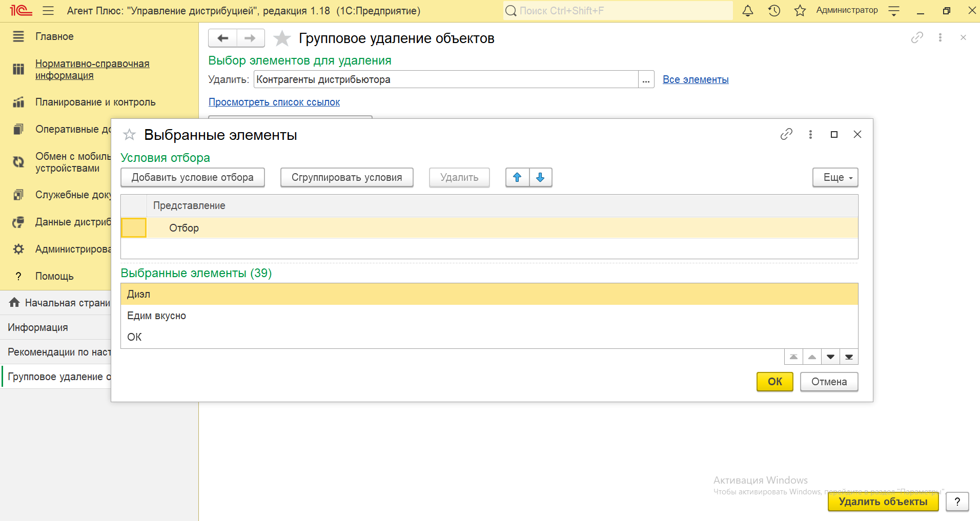980x521 pixels.
Task: Click the 1C logo icon
Action: pyautogui.click(x=21, y=11)
